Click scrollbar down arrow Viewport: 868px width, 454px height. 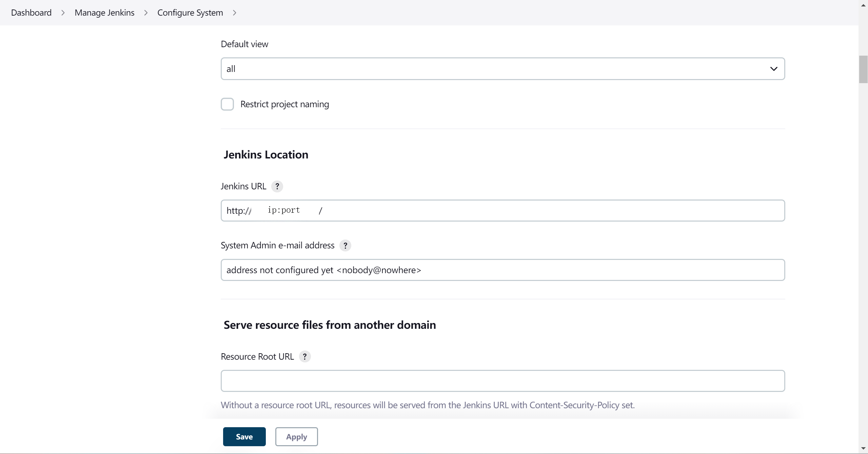(x=863, y=449)
